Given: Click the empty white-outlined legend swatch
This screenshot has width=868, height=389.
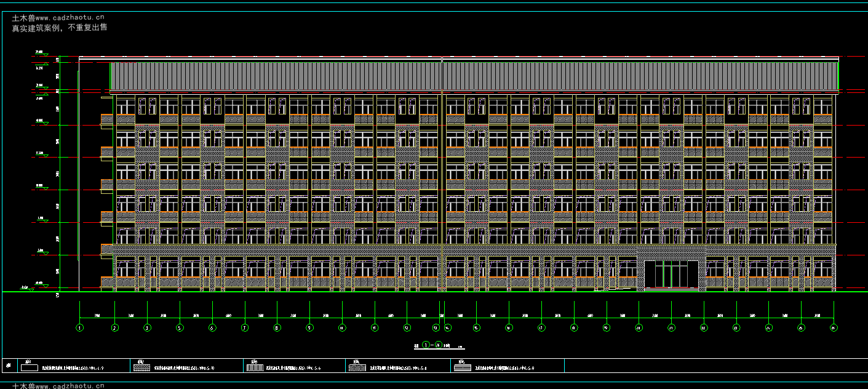Looking at the screenshot, I should (29, 367).
